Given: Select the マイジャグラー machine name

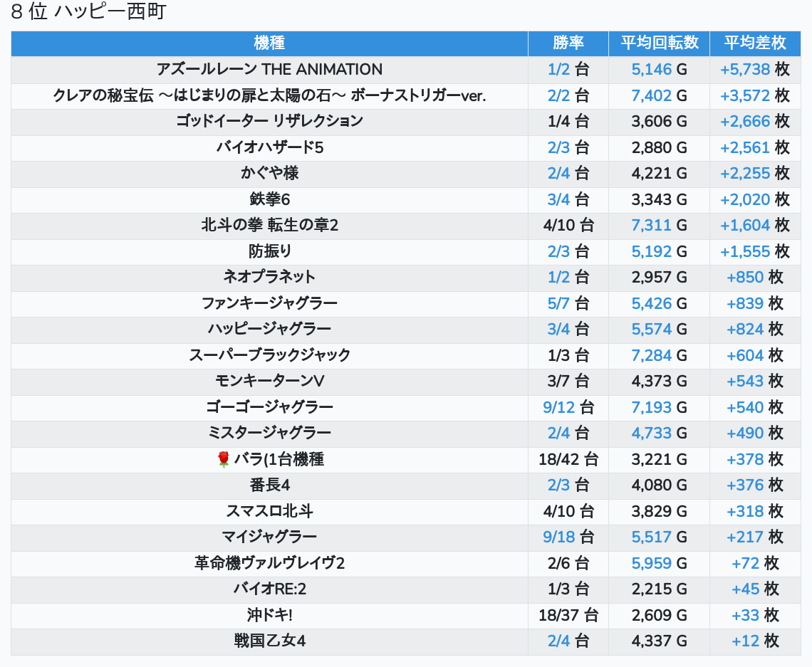Looking at the screenshot, I should [269, 537].
